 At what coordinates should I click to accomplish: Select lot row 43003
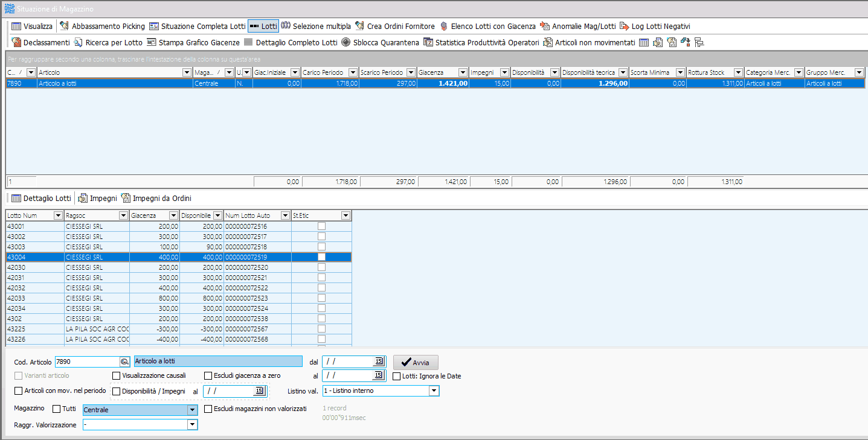pos(179,247)
